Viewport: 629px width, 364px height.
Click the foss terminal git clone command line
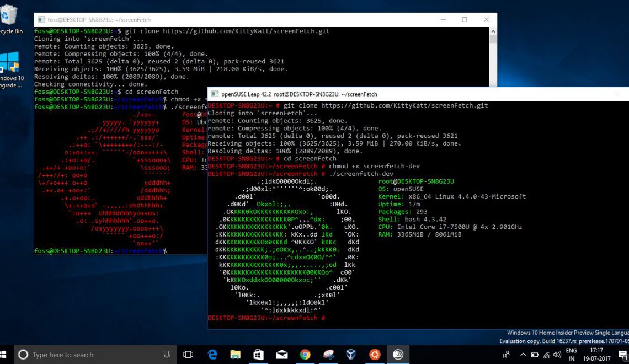tap(182, 31)
